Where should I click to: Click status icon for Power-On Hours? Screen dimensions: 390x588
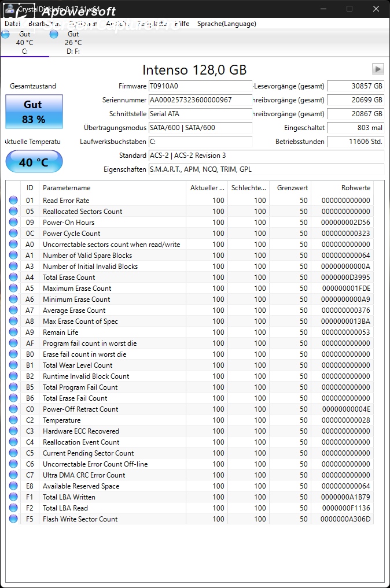13,222
